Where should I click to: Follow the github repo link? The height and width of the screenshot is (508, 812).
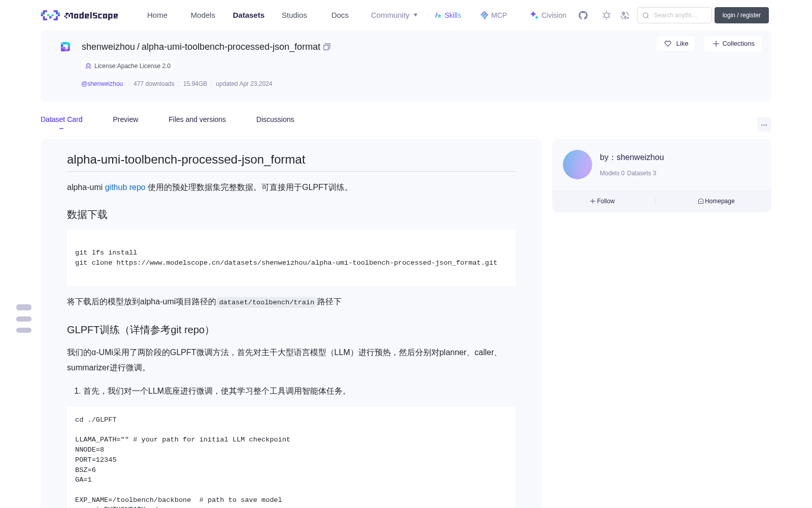point(125,187)
